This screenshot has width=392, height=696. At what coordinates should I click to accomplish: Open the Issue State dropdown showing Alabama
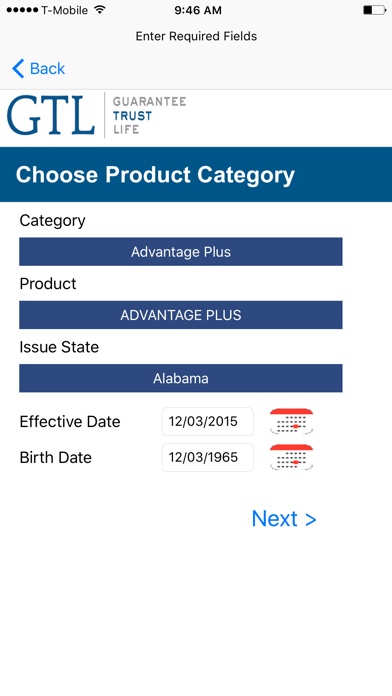point(181,378)
